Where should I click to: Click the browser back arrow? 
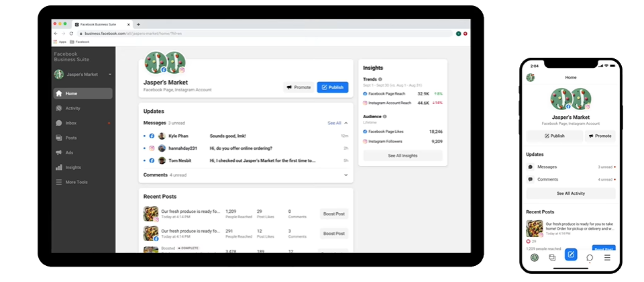click(x=56, y=34)
